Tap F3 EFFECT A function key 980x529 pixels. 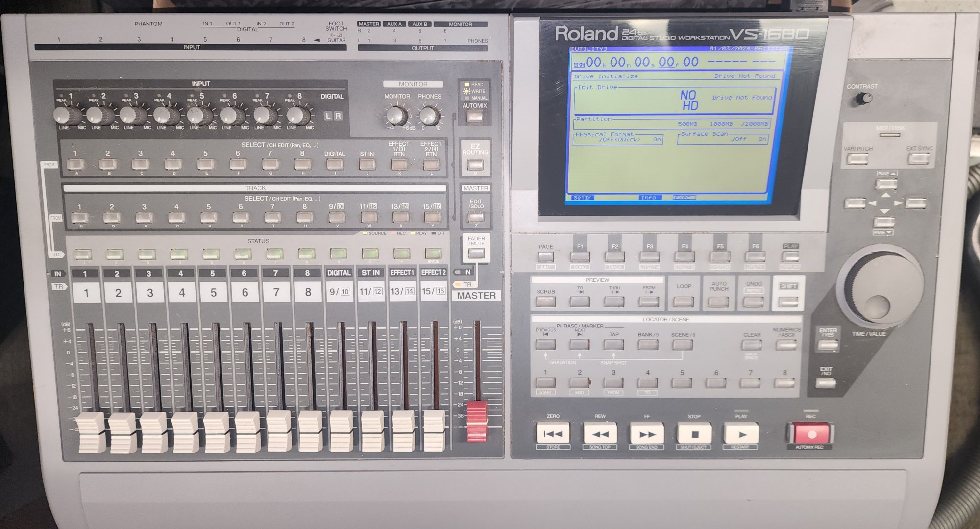[x=650, y=256]
